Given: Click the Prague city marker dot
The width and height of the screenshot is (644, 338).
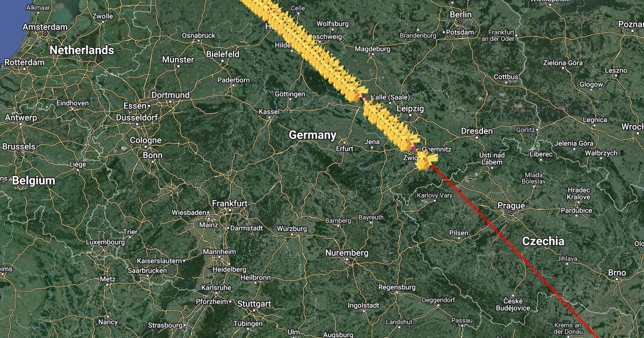Looking at the screenshot, I should (x=510, y=213).
